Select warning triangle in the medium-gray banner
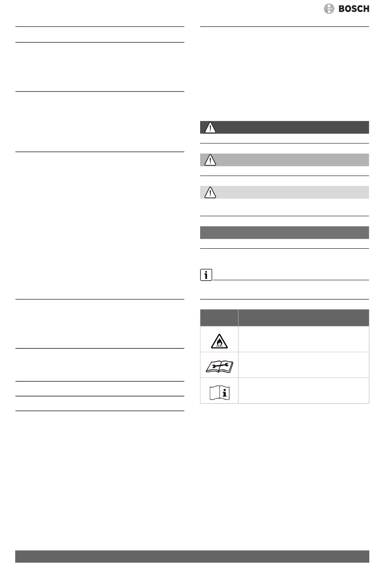Viewport: 392px width, 566px height. 210,160
